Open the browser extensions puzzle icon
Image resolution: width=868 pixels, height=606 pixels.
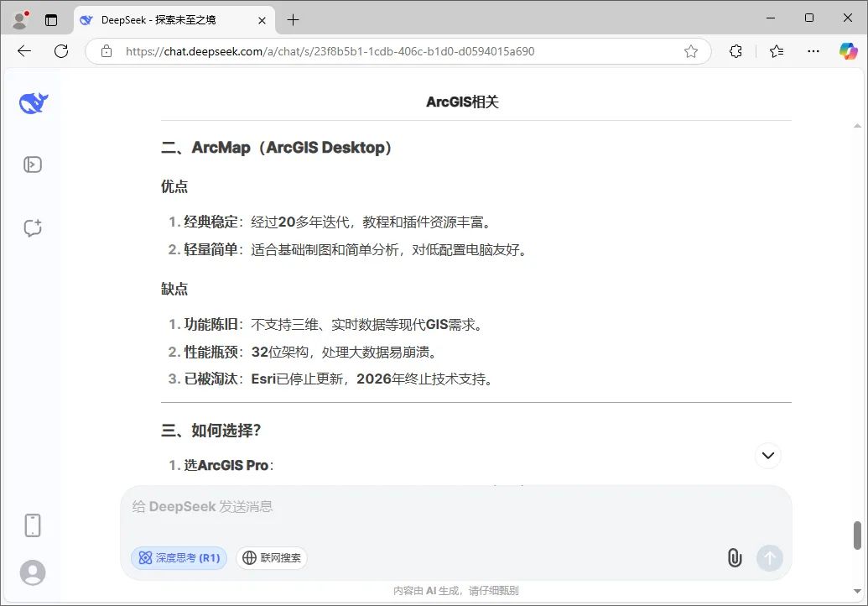(x=735, y=51)
